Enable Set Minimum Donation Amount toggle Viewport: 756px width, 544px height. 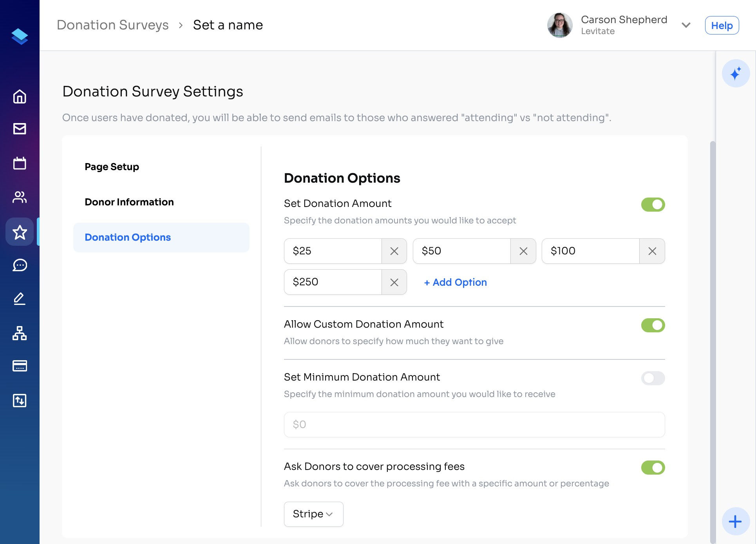(653, 378)
